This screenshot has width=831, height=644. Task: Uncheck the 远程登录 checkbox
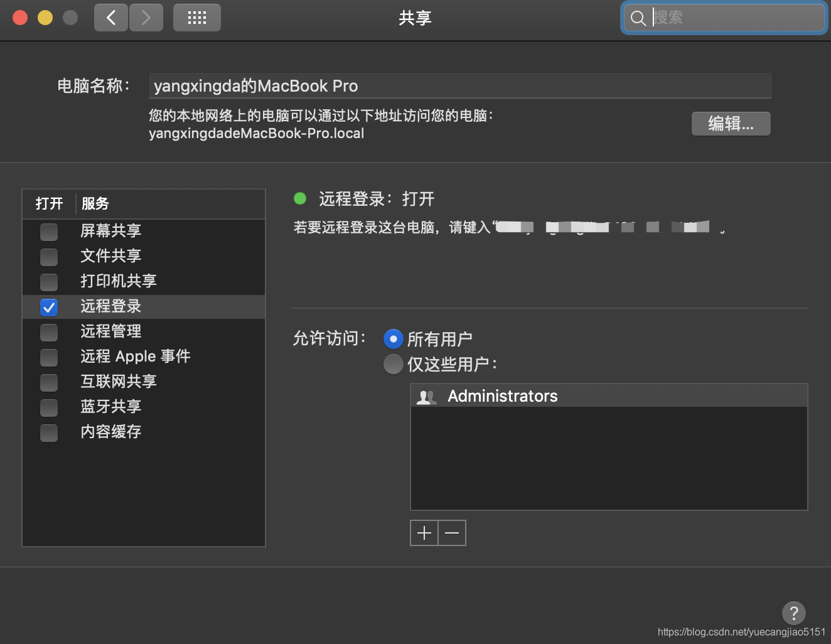tap(48, 307)
